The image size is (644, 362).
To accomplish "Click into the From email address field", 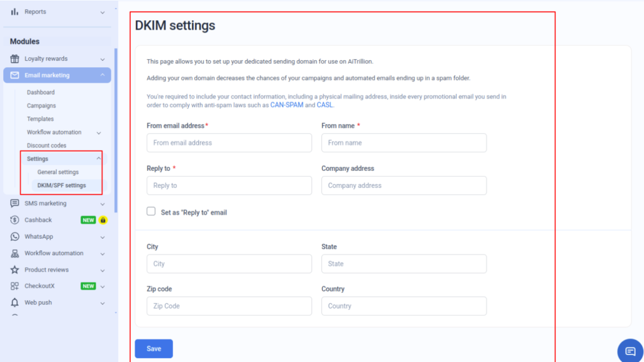I will point(229,143).
